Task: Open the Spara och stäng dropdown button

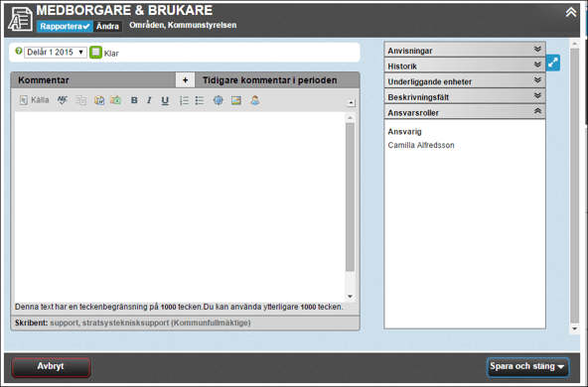Action: (527, 366)
